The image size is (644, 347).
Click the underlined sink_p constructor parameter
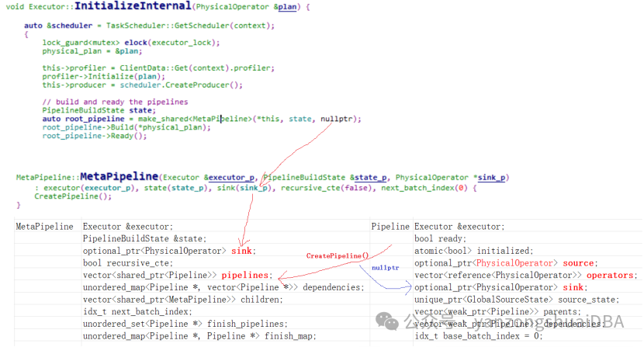click(x=492, y=178)
